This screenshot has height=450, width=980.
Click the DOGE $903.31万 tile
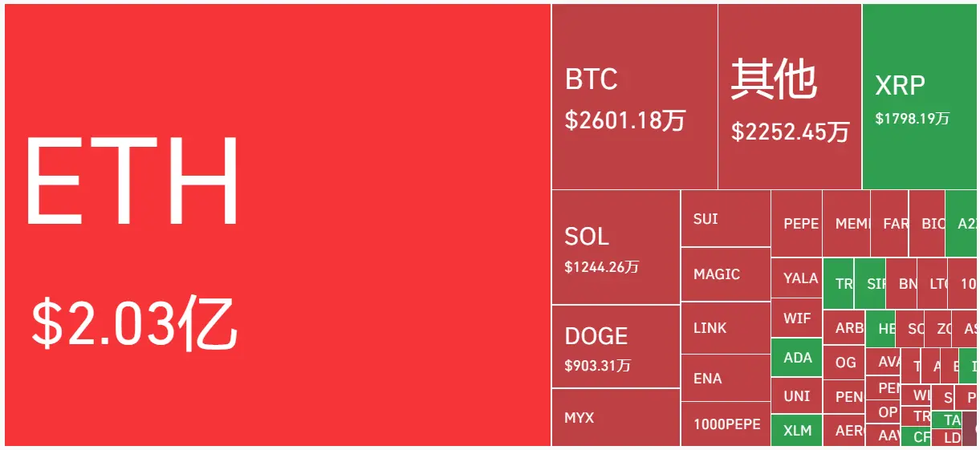click(x=616, y=347)
